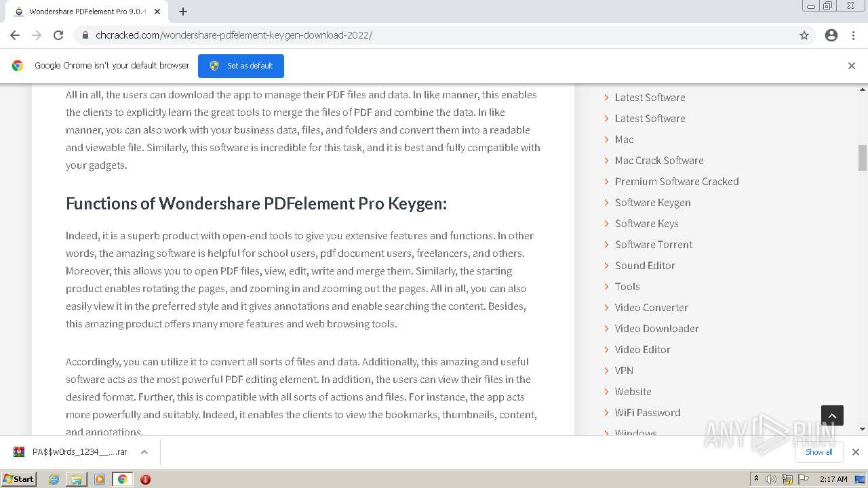Click the network tray icon
The height and width of the screenshot is (488, 868).
(787, 479)
